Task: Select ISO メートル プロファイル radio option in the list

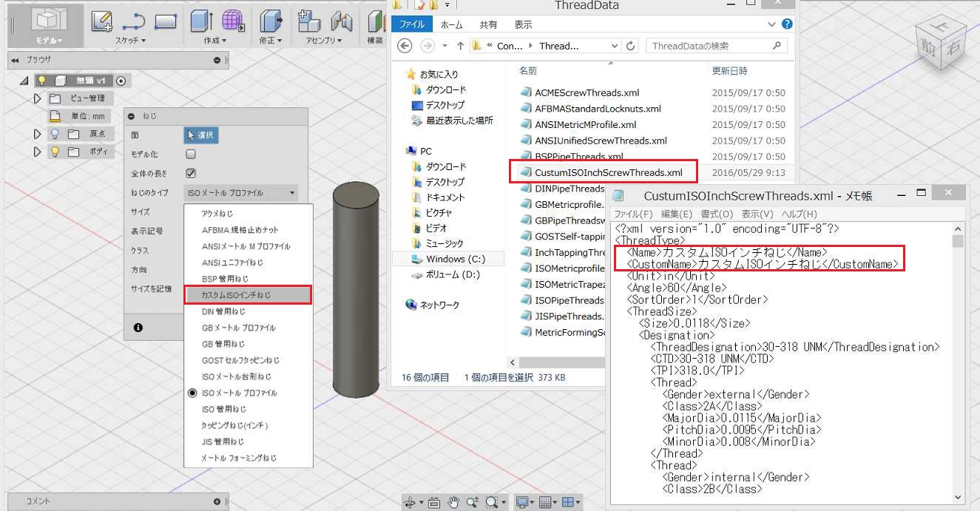Action: 192,393
